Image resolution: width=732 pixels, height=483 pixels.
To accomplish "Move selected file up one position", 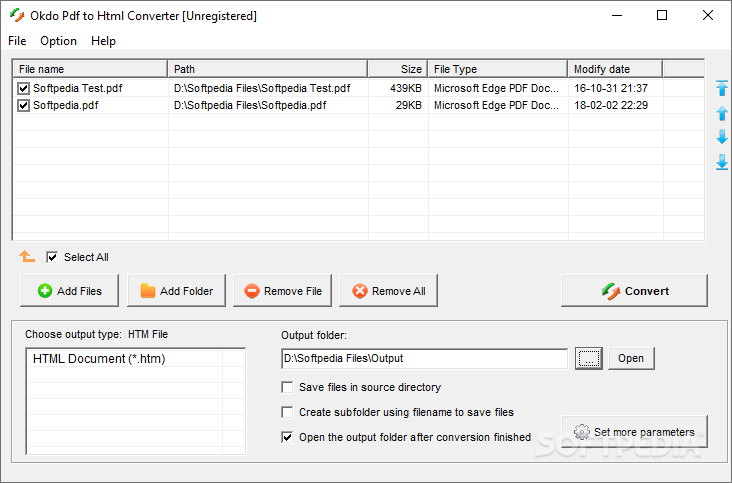I will pyautogui.click(x=722, y=113).
